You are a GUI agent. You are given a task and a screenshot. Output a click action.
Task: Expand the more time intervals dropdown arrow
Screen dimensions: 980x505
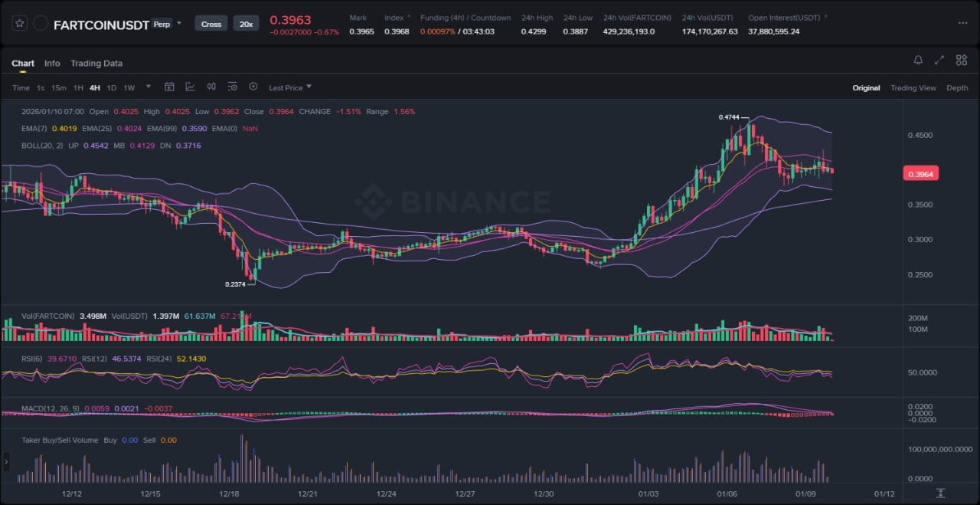click(x=149, y=87)
